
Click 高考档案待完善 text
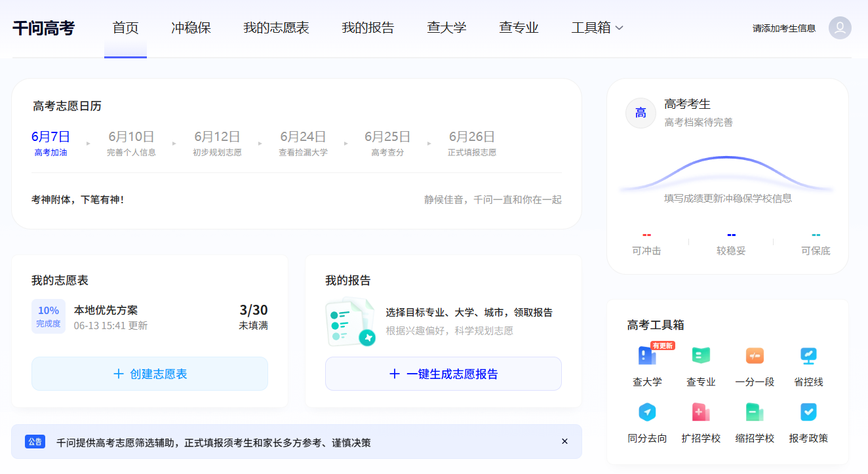(x=698, y=123)
